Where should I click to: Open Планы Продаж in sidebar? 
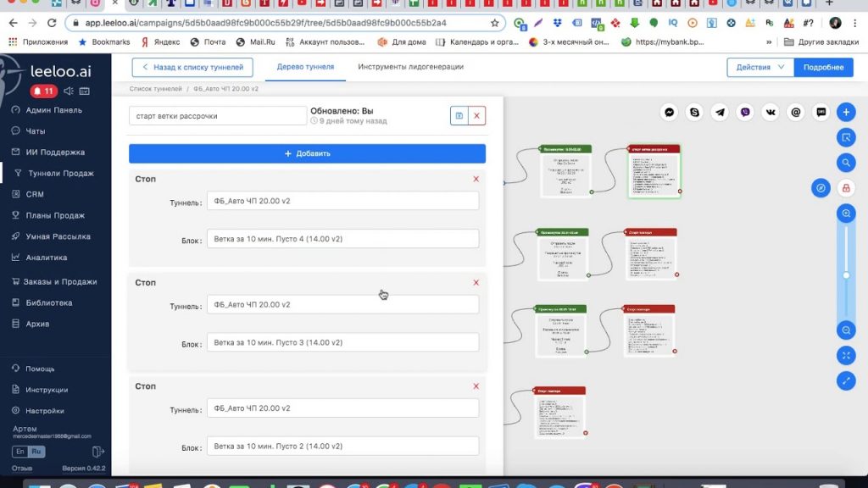tap(55, 215)
